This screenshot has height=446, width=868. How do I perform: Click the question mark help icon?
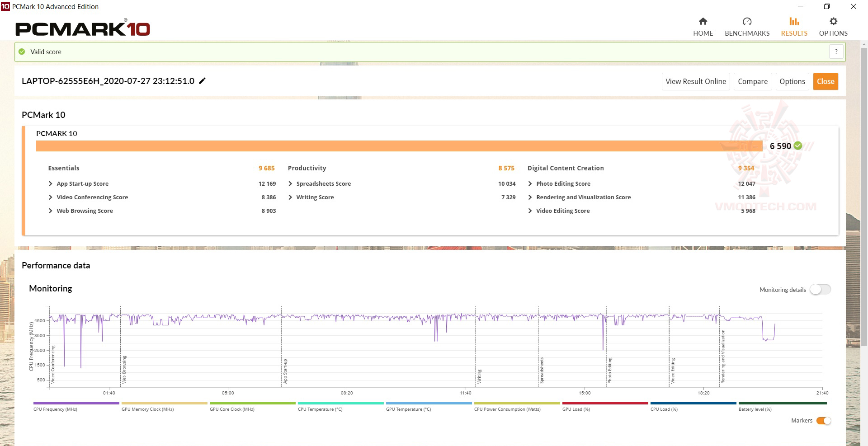(836, 52)
